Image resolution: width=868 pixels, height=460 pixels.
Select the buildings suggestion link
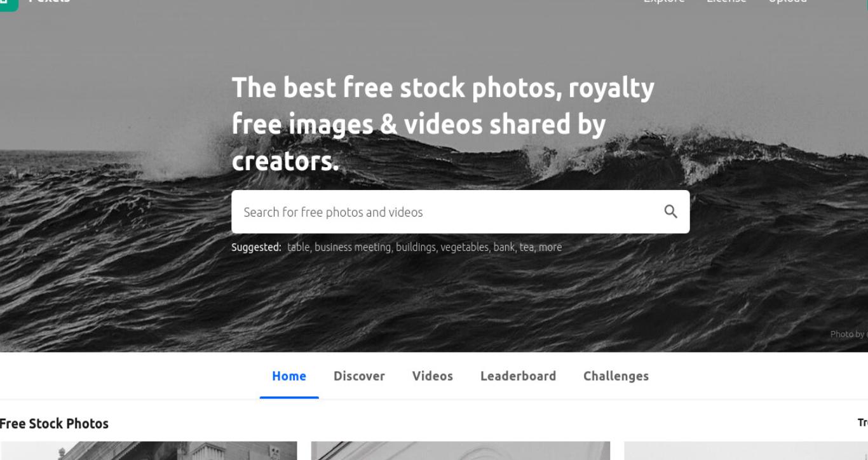(416, 247)
